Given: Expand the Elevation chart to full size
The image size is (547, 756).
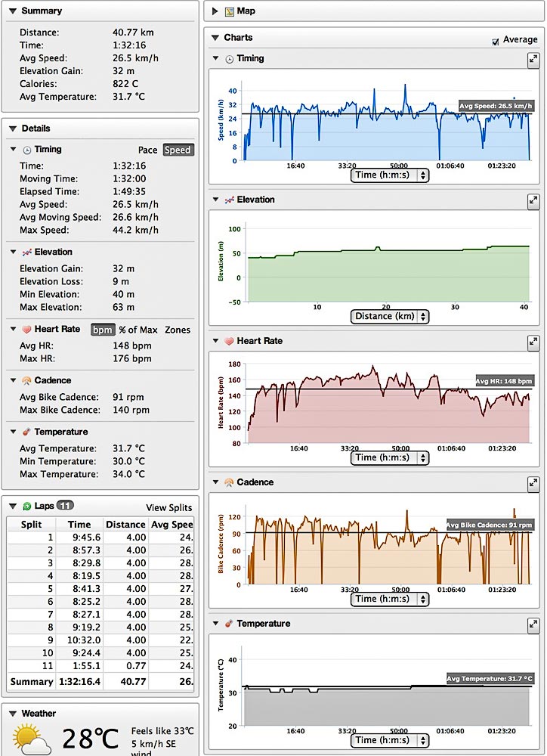Looking at the screenshot, I should [533, 200].
